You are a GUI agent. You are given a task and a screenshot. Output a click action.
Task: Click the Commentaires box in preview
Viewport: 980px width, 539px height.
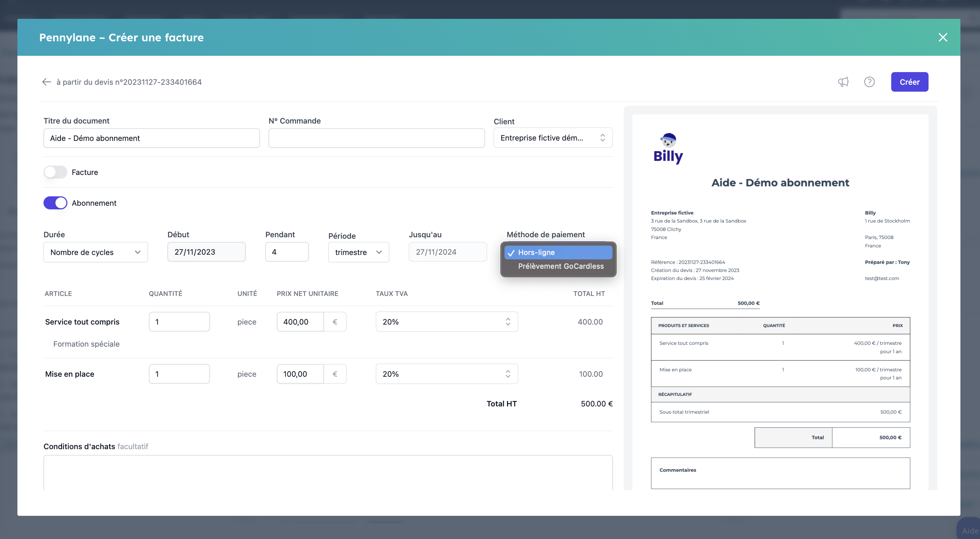pos(780,473)
